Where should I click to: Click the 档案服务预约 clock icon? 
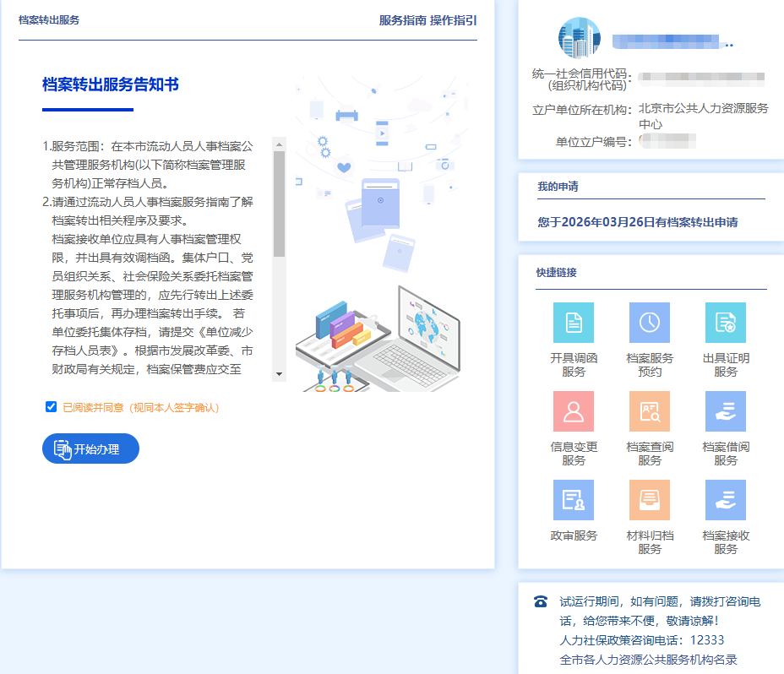tap(650, 323)
